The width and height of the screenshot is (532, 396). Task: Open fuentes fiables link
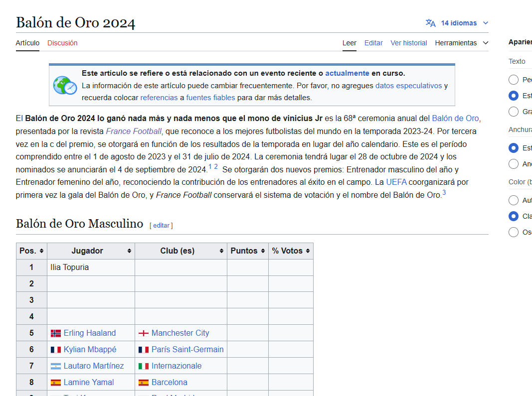point(210,98)
